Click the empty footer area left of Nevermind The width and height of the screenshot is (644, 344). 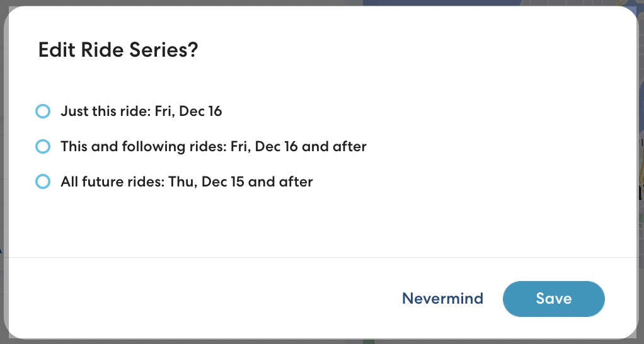tap(189, 299)
